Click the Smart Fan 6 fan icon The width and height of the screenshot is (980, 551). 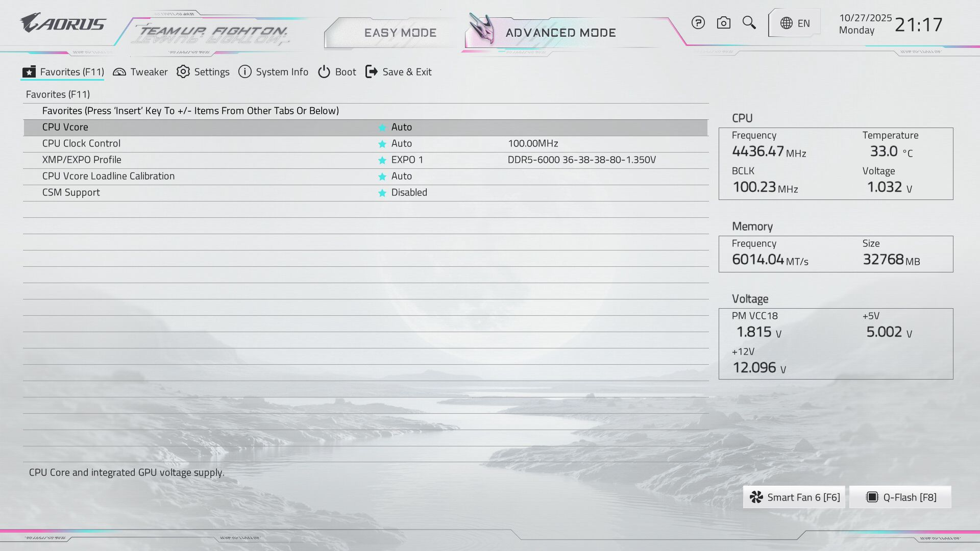(x=756, y=497)
